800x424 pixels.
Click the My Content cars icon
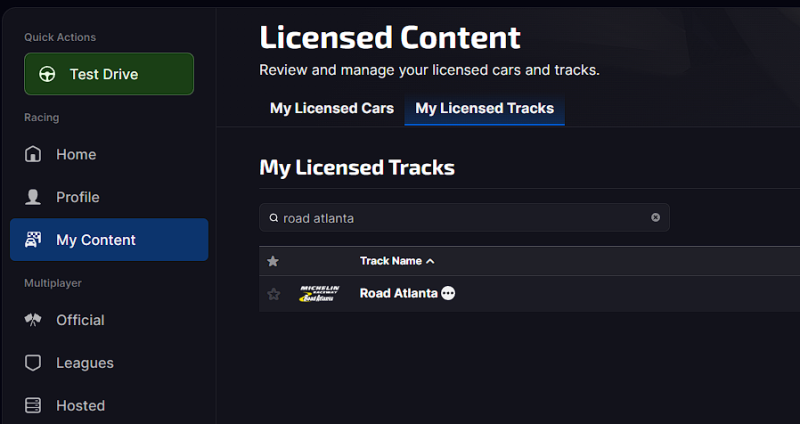click(x=33, y=240)
